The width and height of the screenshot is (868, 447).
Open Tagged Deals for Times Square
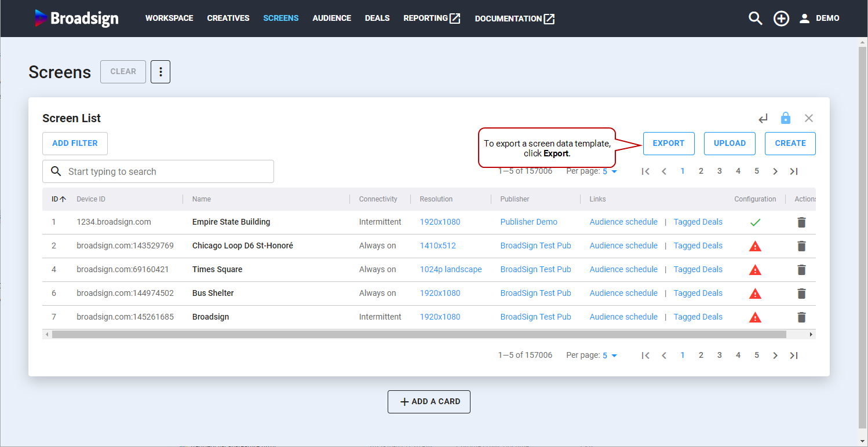tap(698, 269)
